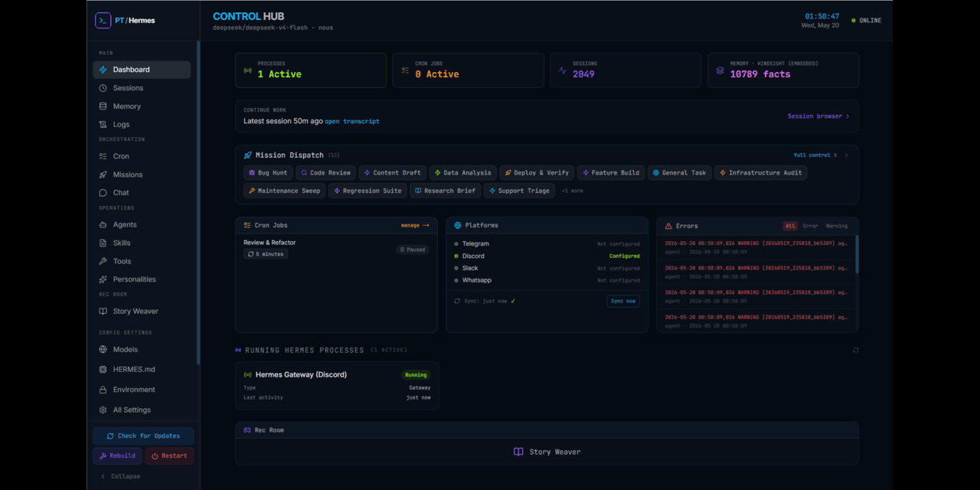This screenshot has height=490, width=980.
Task: Collapse the sidebar
Action: coord(120,476)
